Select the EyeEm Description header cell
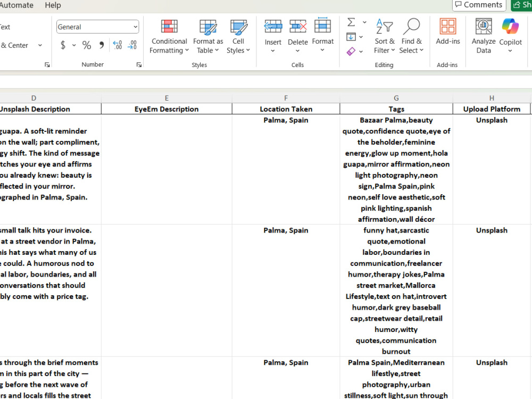 pyautogui.click(x=167, y=109)
